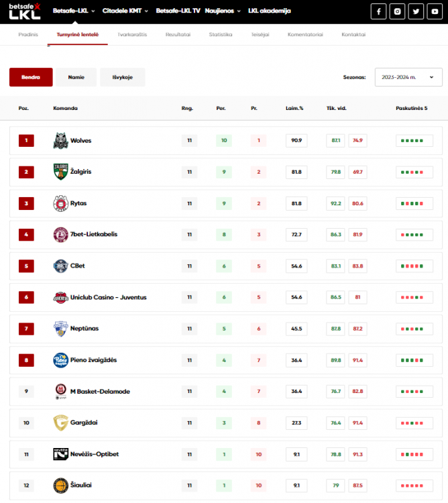Expand the Citadele KMT menu
The height and width of the screenshot is (503, 448).
[x=125, y=11]
